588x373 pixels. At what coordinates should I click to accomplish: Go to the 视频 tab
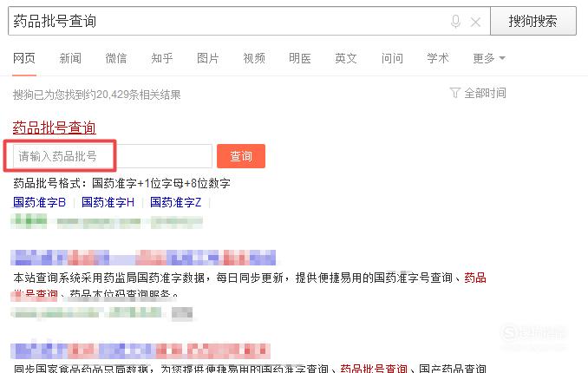(x=254, y=58)
